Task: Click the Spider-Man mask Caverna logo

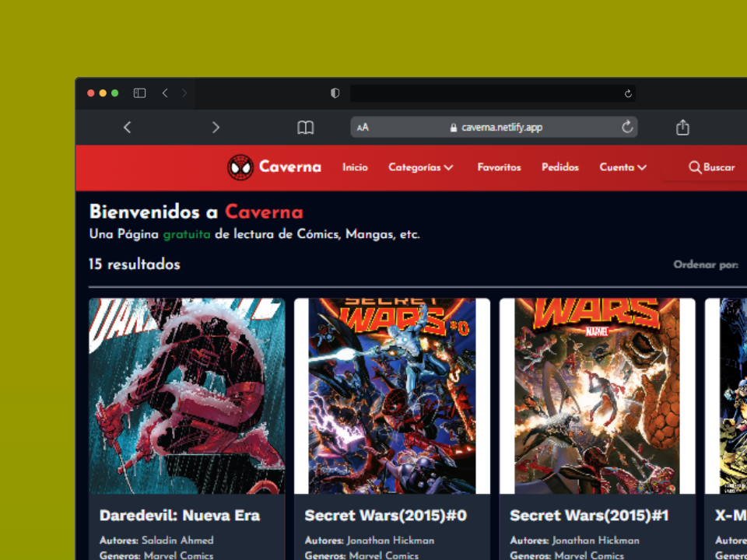Action: pos(240,167)
